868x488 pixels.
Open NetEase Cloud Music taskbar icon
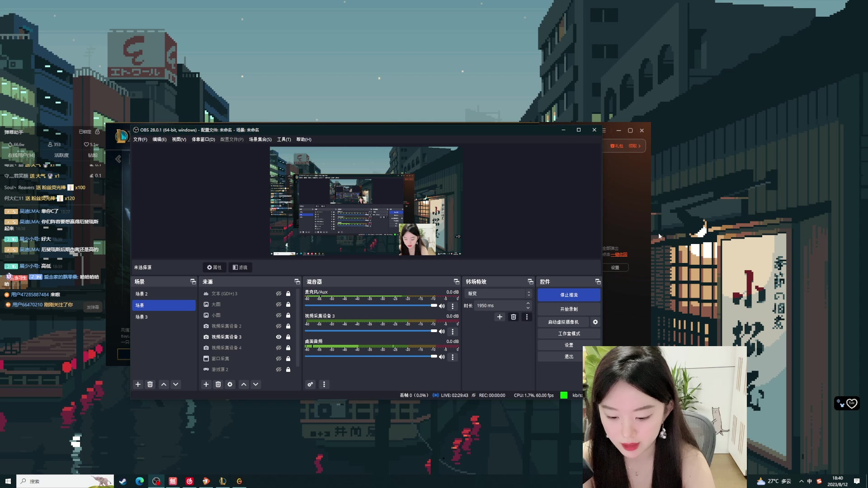coord(189,481)
